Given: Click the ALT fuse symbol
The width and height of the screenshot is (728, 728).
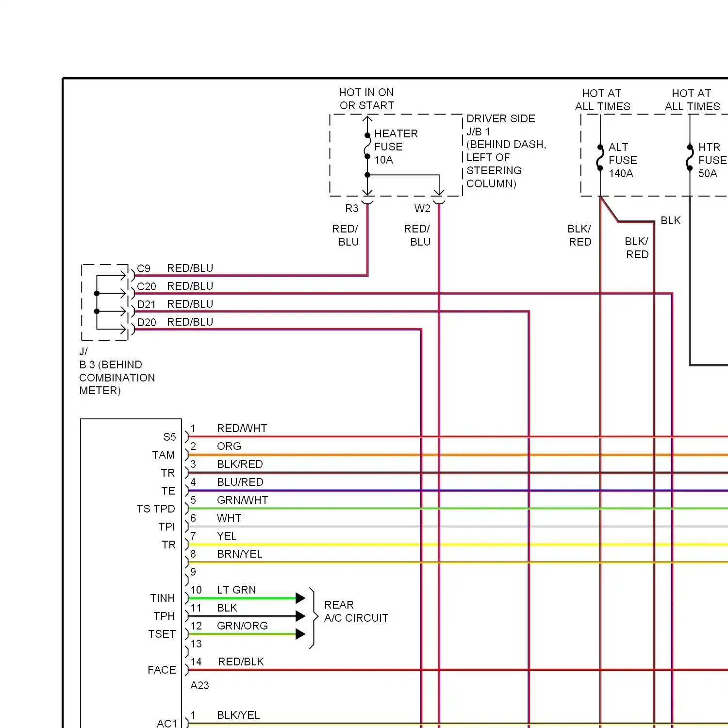Looking at the screenshot, I should point(600,157).
